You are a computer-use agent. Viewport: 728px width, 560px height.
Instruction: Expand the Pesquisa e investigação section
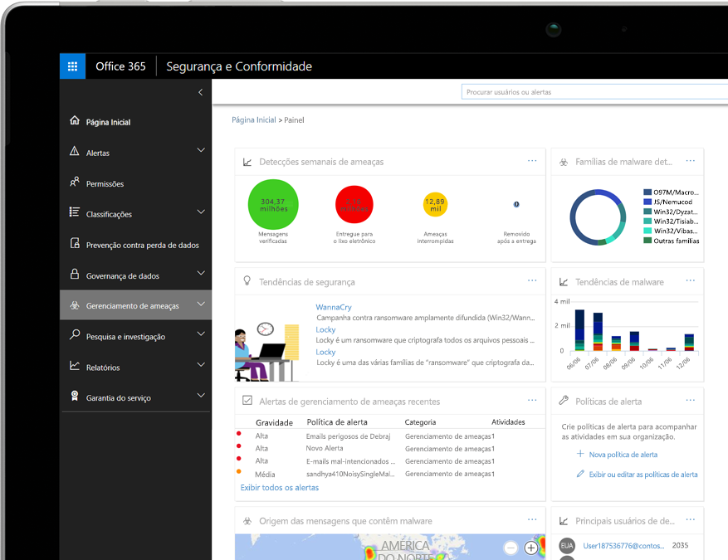click(x=201, y=334)
